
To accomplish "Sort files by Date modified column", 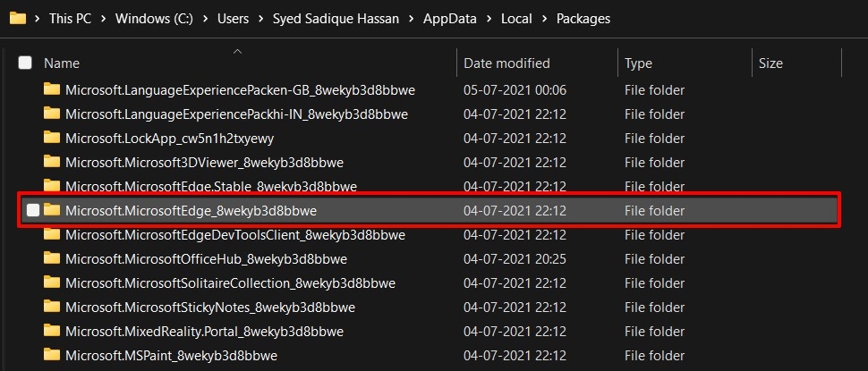I will [x=506, y=63].
